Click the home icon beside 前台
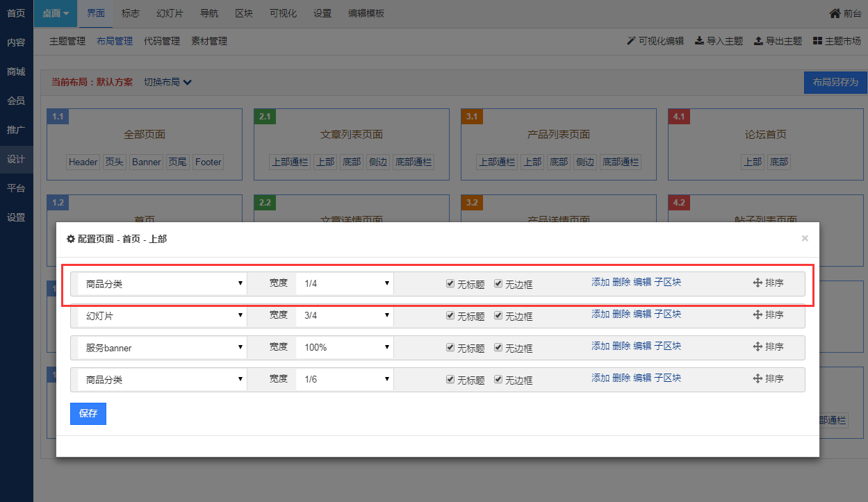Screen dimensions: 868x502 coord(835,13)
